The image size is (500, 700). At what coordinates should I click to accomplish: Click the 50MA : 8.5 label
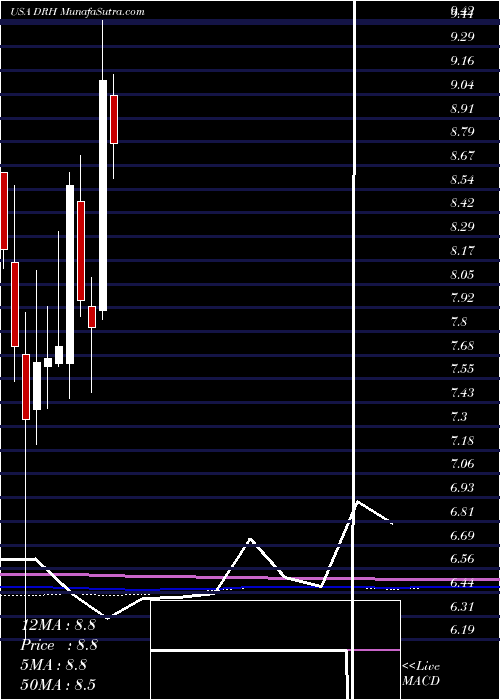click(x=58, y=684)
